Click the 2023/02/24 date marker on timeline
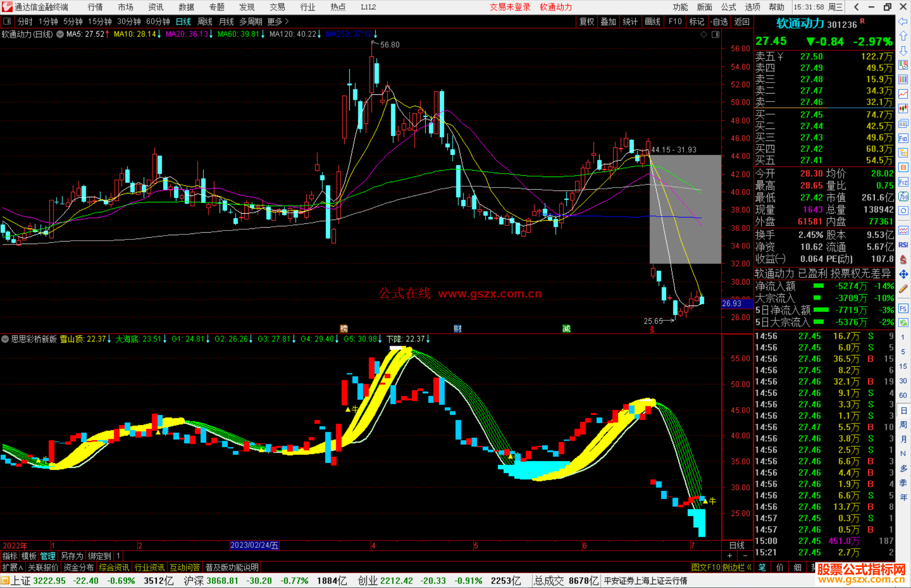Viewport: 911px width, 588px height. click(254, 545)
